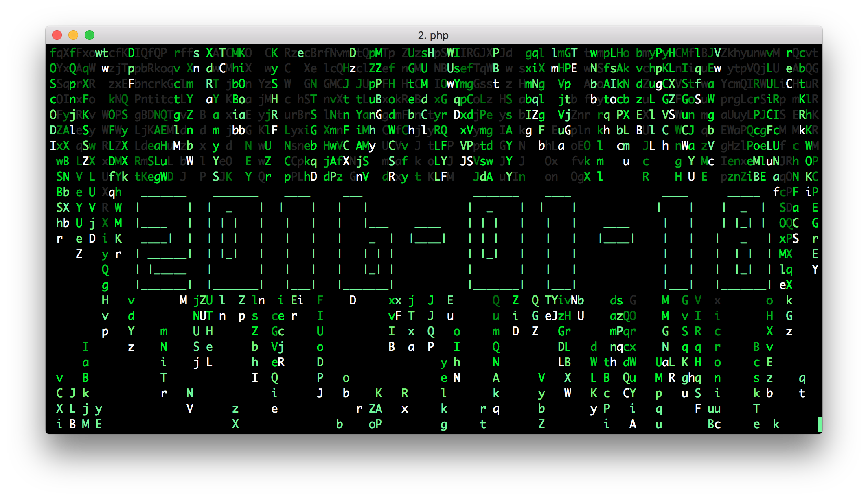Click the "nqcx" characters in terminal

click(623, 347)
